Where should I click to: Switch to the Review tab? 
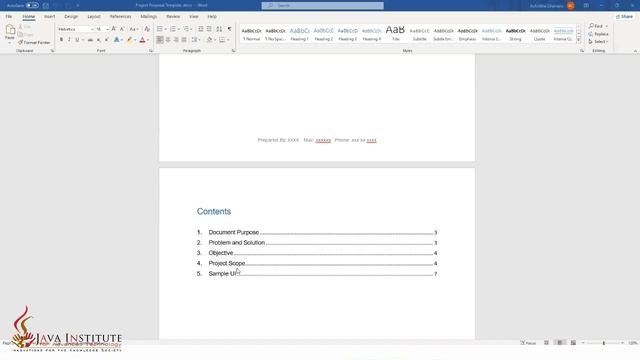(173, 17)
